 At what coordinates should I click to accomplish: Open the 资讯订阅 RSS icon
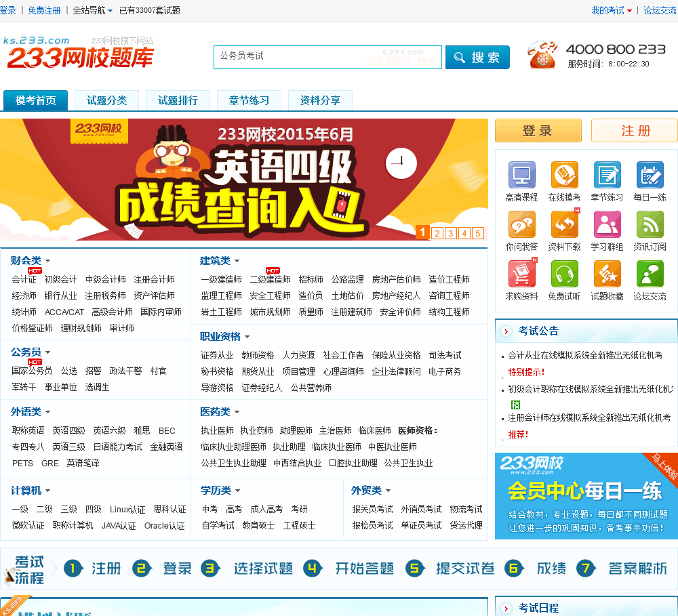tap(650, 224)
